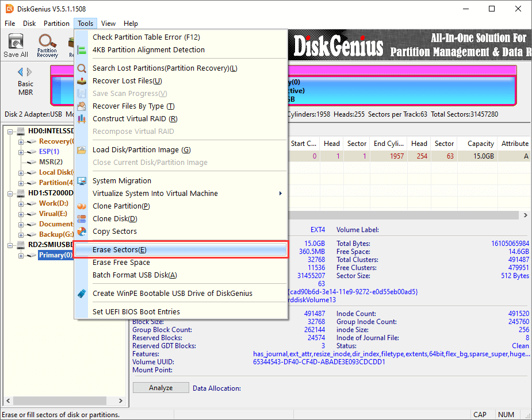The width and height of the screenshot is (532, 420).
Task: Click 4KB Partition Alignment Detection icon
Action: pos(82,50)
